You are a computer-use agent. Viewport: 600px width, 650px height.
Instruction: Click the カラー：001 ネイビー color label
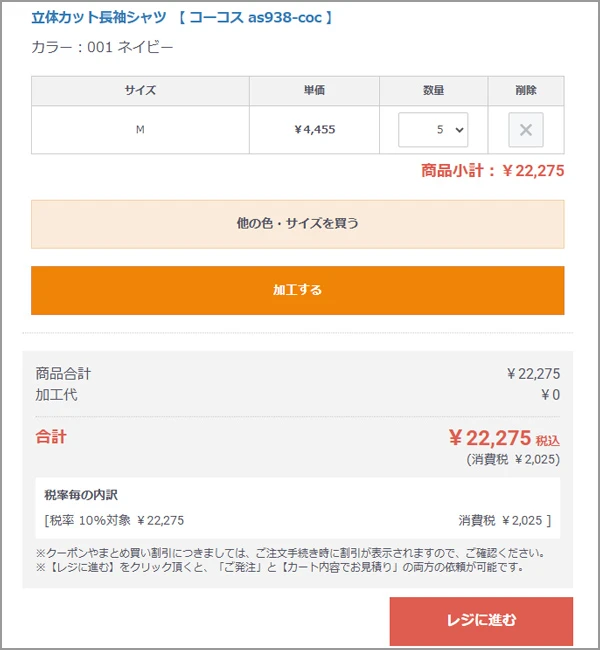pos(102,47)
